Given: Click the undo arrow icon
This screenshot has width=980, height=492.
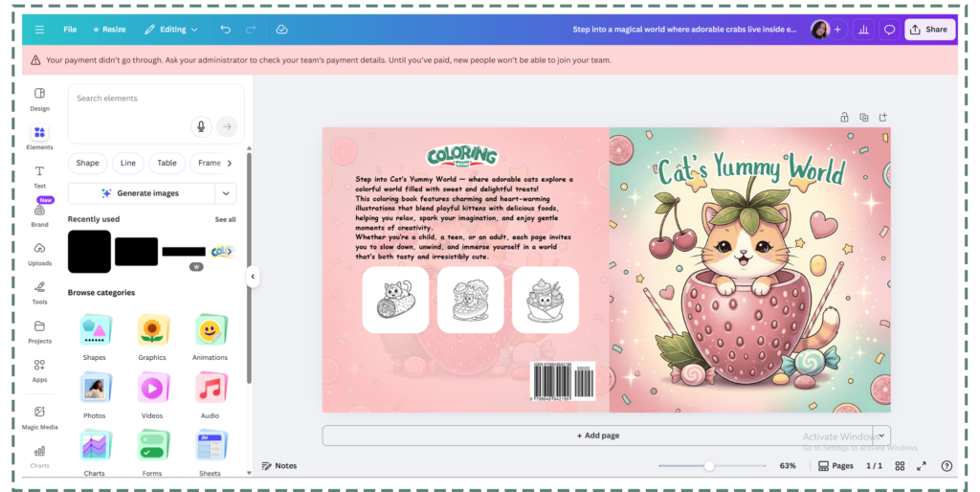Looking at the screenshot, I should point(225,30).
